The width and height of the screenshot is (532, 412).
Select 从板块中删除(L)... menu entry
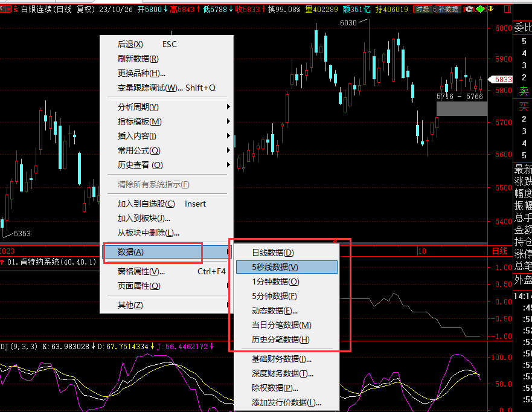(167, 233)
